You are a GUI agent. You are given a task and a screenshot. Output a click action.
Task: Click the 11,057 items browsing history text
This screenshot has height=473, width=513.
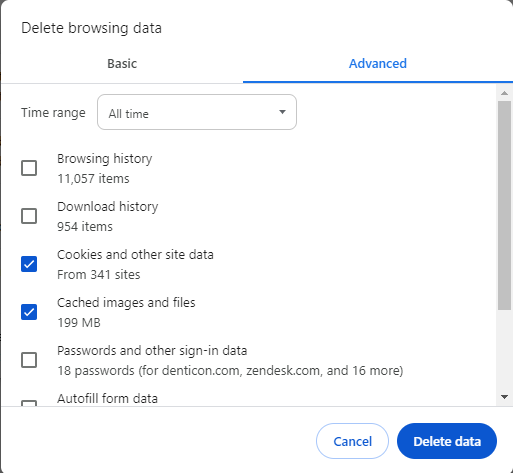tap(93, 179)
